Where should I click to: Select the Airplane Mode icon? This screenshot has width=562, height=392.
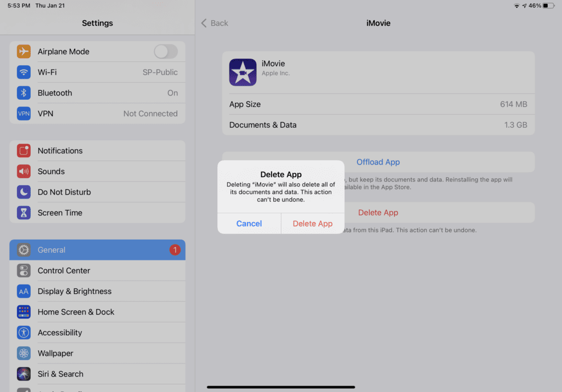pyautogui.click(x=24, y=51)
